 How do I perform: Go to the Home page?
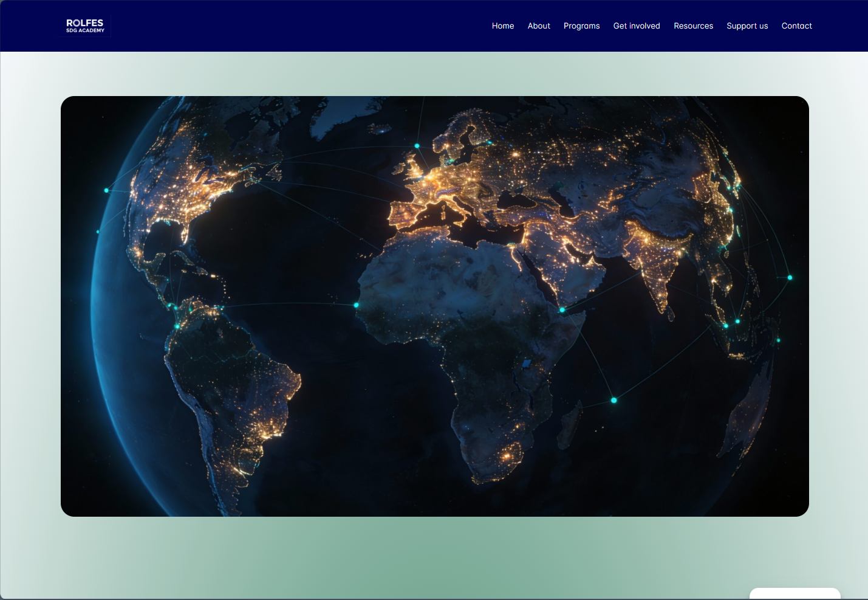[x=502, y=26]
